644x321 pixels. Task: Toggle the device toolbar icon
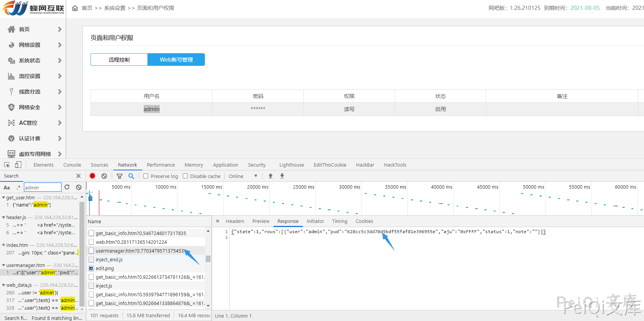point(18,165)
